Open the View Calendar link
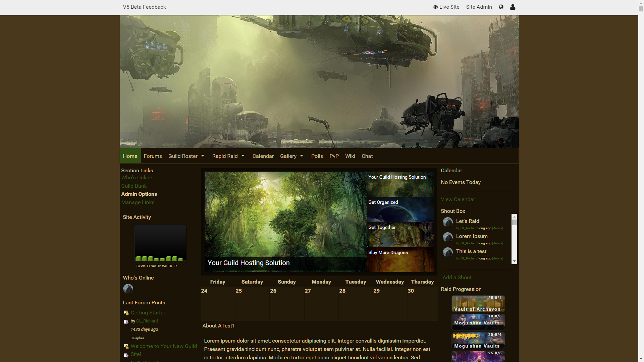 [458, 199]
